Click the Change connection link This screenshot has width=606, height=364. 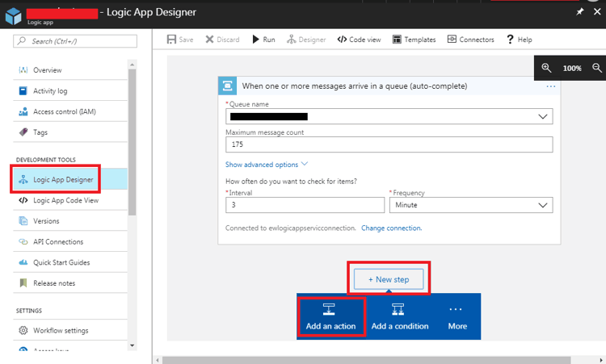[x=391, y=228]
